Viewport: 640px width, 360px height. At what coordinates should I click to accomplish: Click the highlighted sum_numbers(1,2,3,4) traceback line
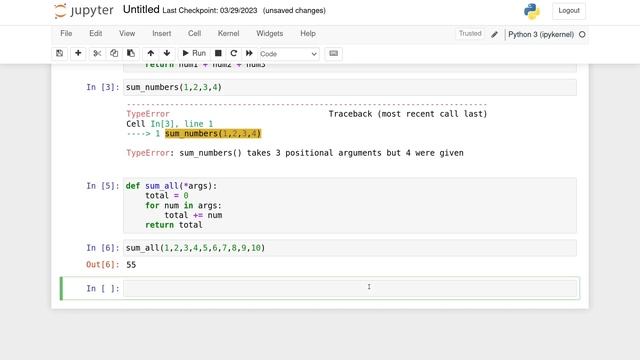(213, 134)
